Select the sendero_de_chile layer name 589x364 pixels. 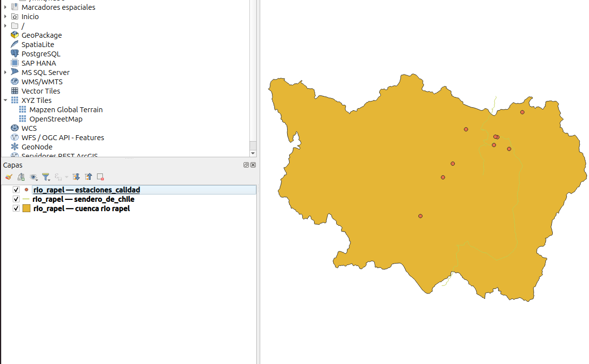[83, 199]
